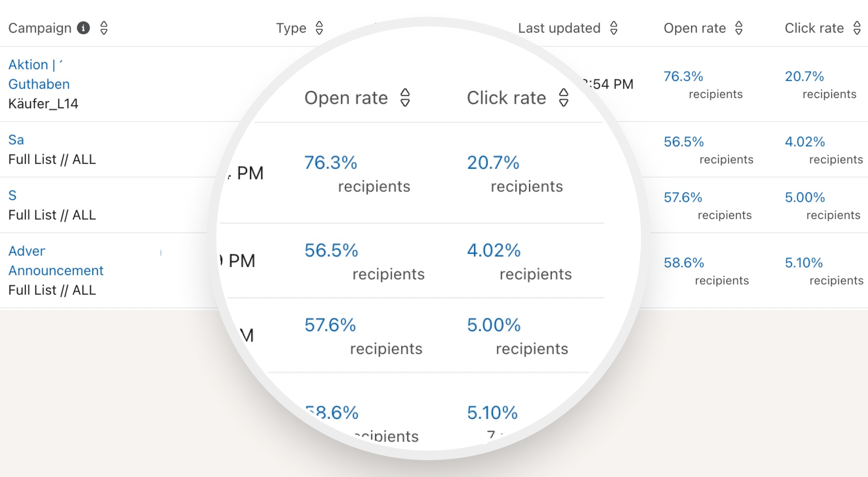This screenshot has height=477, width=868.
Task: Click the 5.00% click rate in table
Action: [x=805, y=197]
